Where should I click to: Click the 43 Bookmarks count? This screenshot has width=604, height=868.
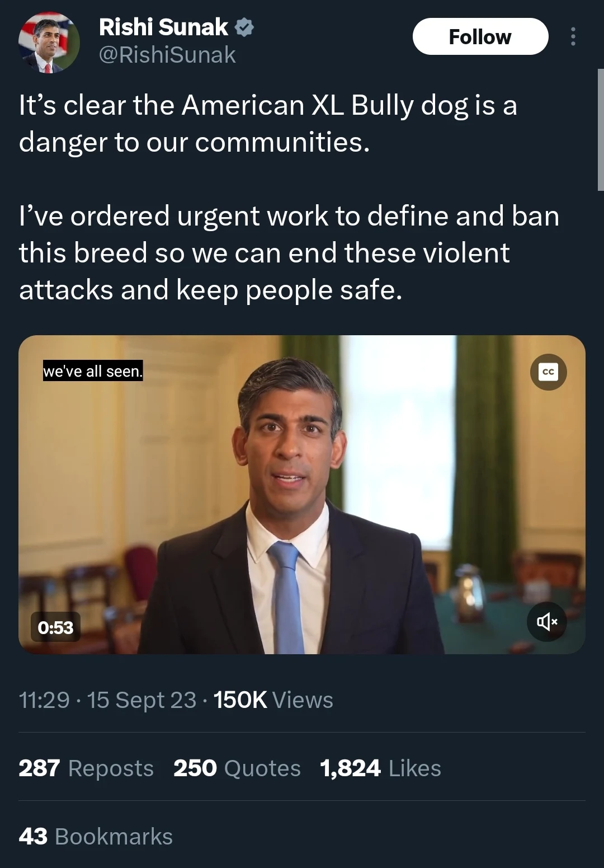click(96, 837)
